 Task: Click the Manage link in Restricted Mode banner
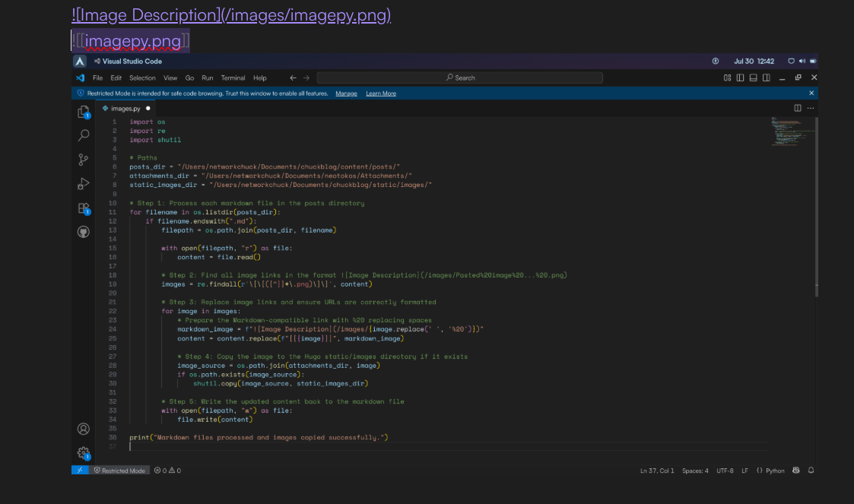point(346,94)
